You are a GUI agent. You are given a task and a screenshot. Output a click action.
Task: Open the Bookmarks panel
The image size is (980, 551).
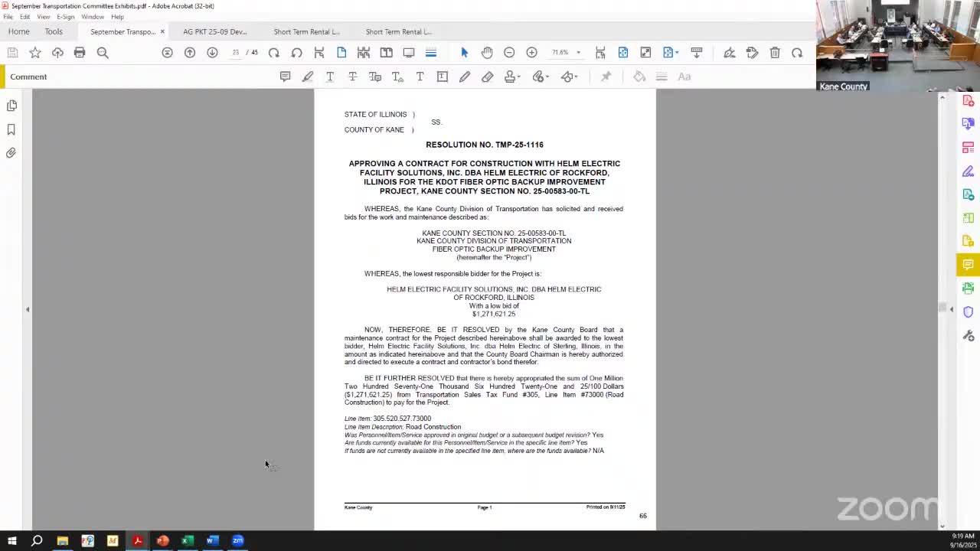coord(11,129)
